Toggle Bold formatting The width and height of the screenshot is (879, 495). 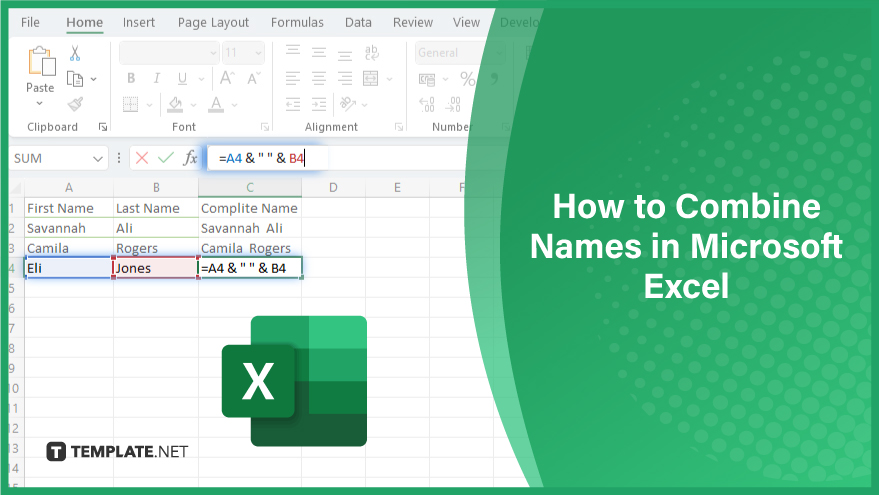131,78
